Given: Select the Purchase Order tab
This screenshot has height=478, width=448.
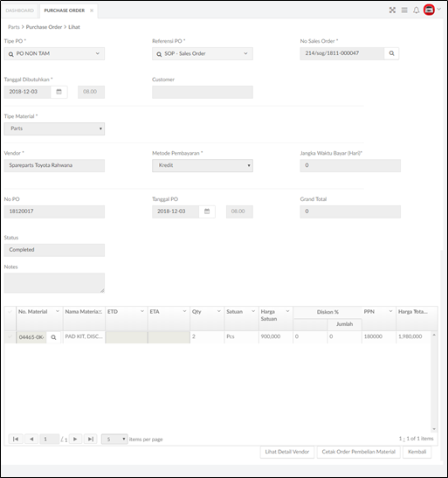Looking at the screenshot, I should [x=65, y=10].
